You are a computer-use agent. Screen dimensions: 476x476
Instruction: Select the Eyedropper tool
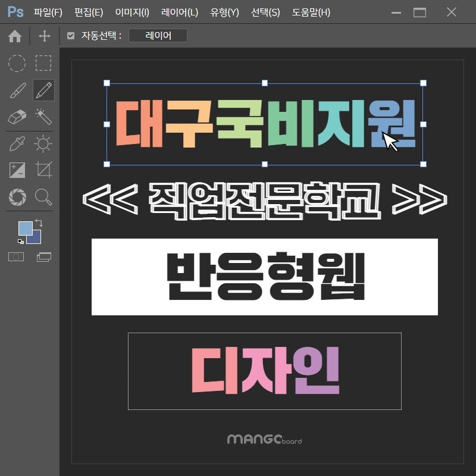pos(17,143)
